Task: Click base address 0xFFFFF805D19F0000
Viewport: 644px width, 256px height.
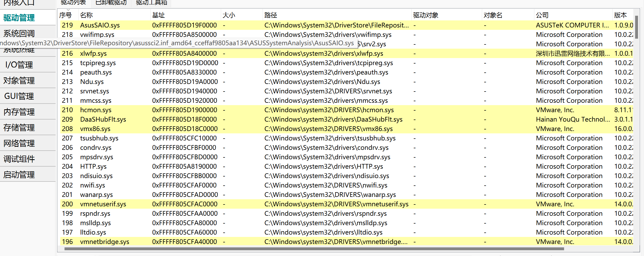Action: tap(185, 25)
